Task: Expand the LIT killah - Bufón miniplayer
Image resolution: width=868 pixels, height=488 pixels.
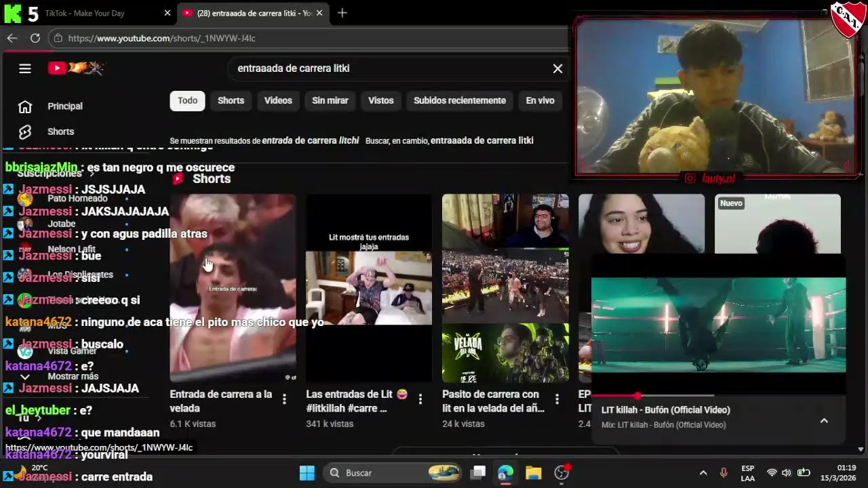Action: [824, 421]
